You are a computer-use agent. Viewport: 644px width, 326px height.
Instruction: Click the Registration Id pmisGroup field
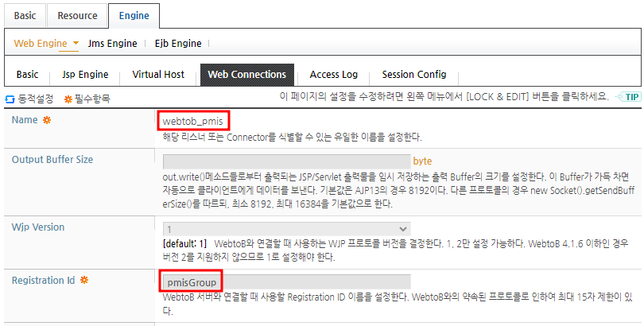287,282
